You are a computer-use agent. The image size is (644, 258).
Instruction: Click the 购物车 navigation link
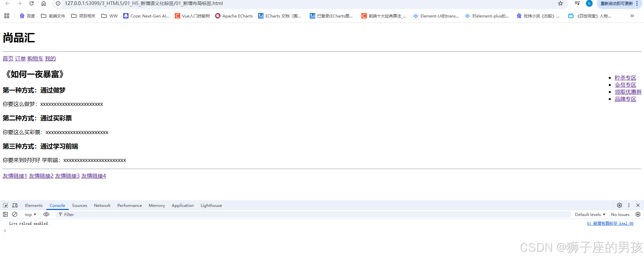pos(36,59)
